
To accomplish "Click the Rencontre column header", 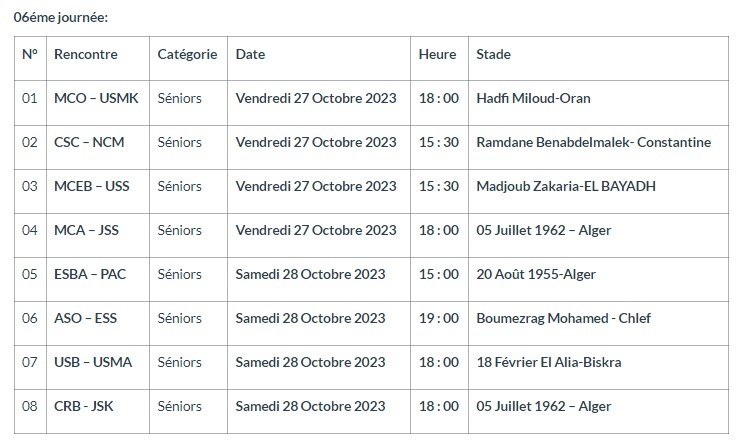I will 85,55.
